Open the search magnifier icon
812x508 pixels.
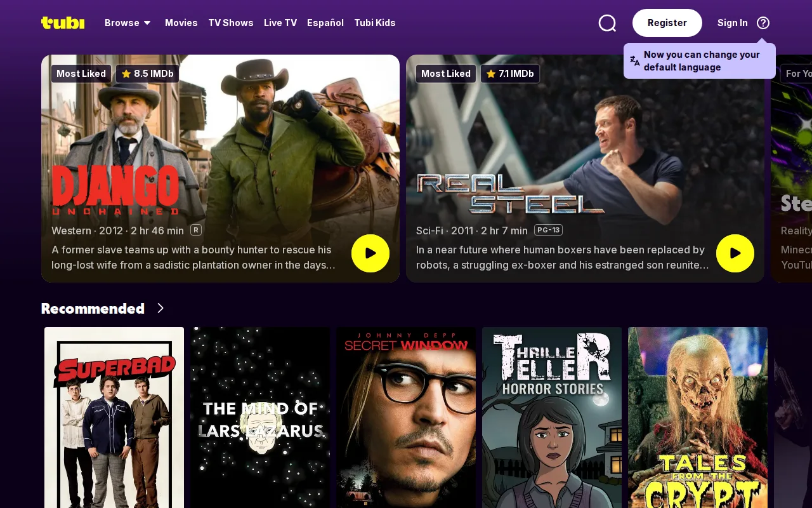coord(607,23)
